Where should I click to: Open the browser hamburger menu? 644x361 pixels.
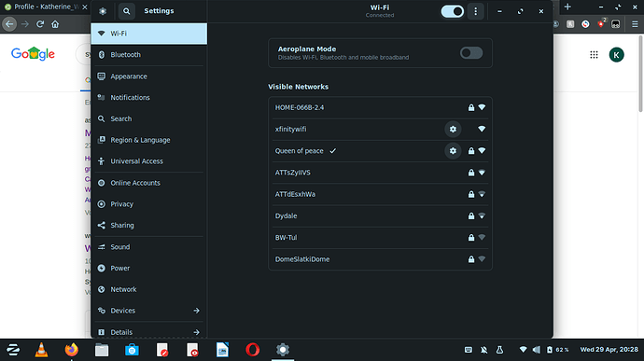(635, 24)
